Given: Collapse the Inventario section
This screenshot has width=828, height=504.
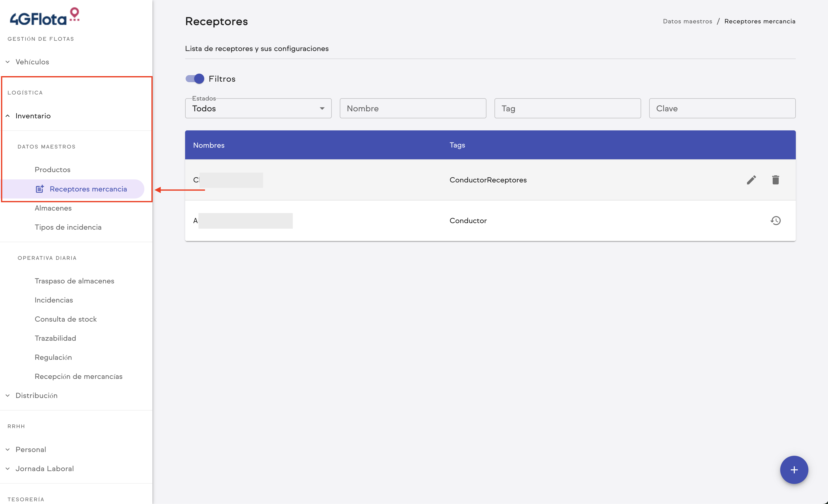Looking at the screenshot, I should [x=33, y=116].
